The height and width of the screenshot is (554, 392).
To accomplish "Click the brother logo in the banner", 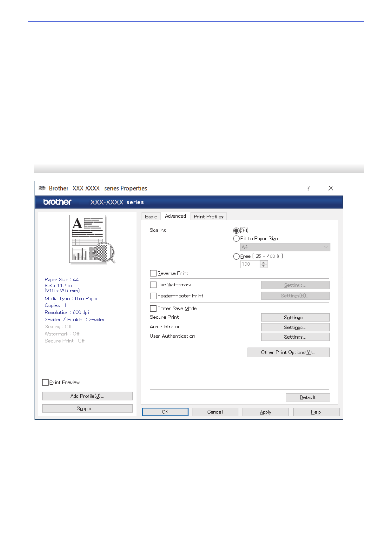I will [57, 202].
